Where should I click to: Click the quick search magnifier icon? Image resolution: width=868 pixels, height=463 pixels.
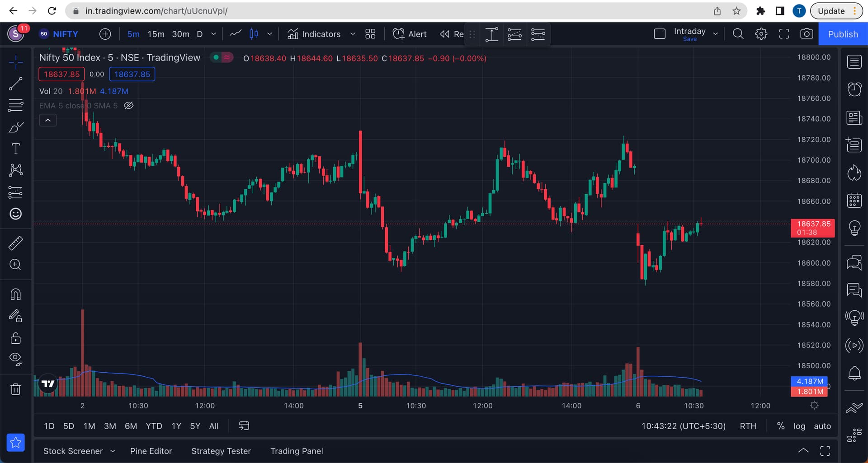(x=738, y=34)
